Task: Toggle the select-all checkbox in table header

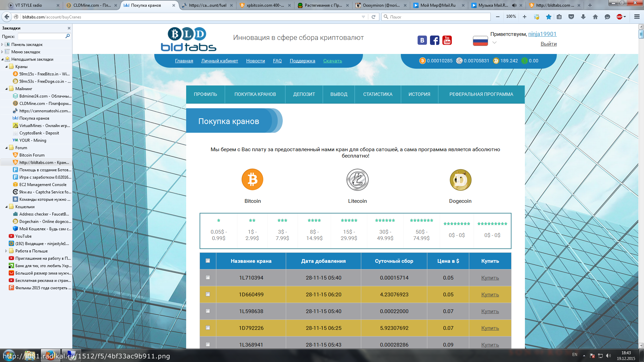Action: 208,261
